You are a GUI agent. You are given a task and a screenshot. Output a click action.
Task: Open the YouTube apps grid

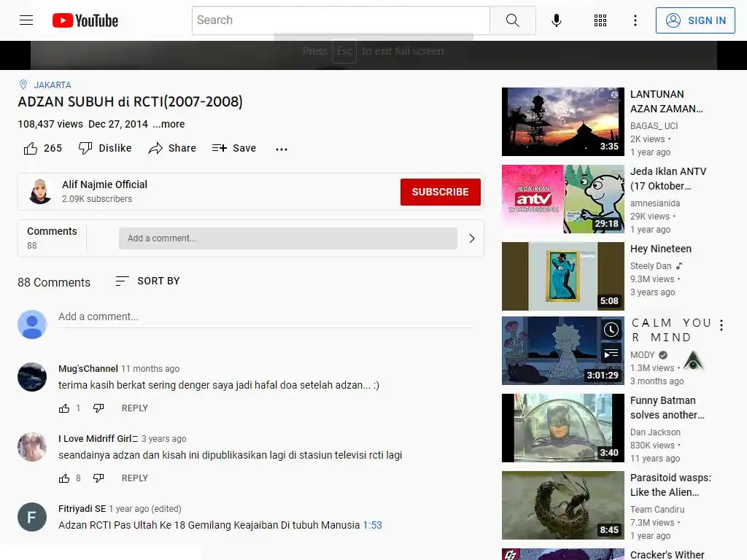tap(600, 20)
